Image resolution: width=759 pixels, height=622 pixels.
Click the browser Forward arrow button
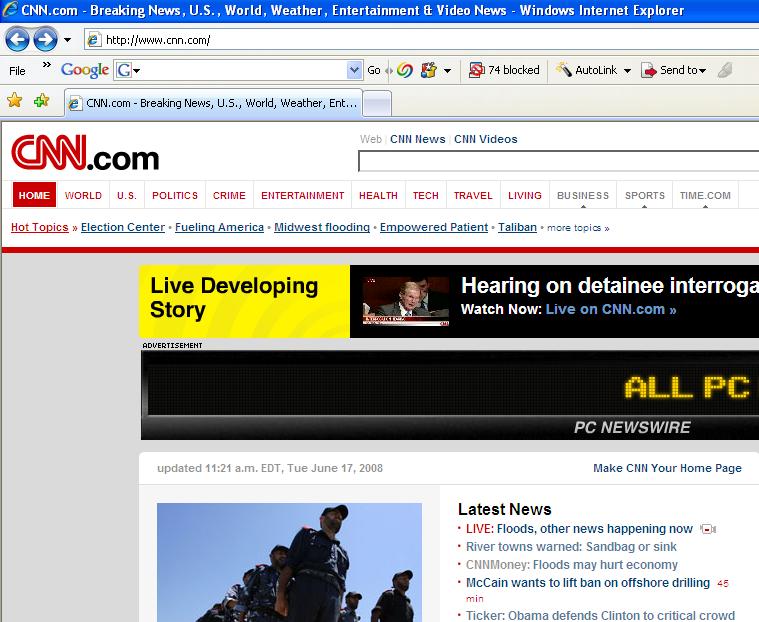coord(45,40)
